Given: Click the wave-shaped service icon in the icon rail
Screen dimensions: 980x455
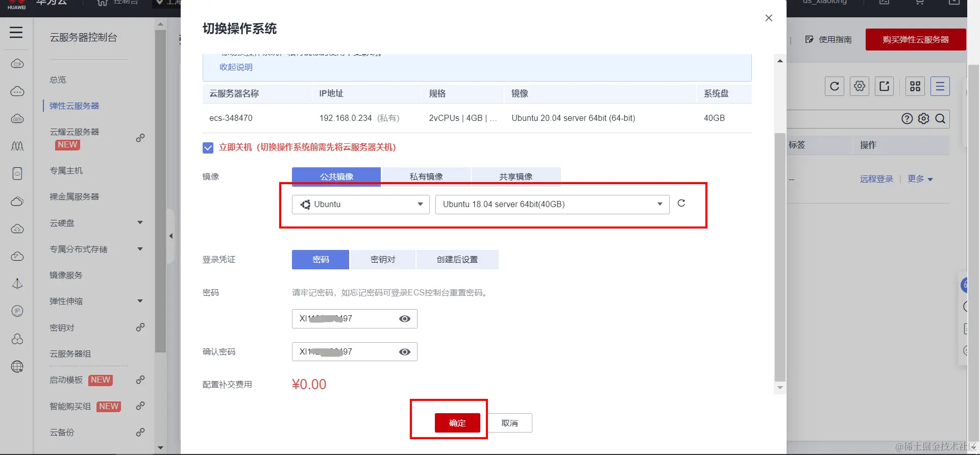Looking at the screenshot, I should pyautogui.click(x=17, y=146).
